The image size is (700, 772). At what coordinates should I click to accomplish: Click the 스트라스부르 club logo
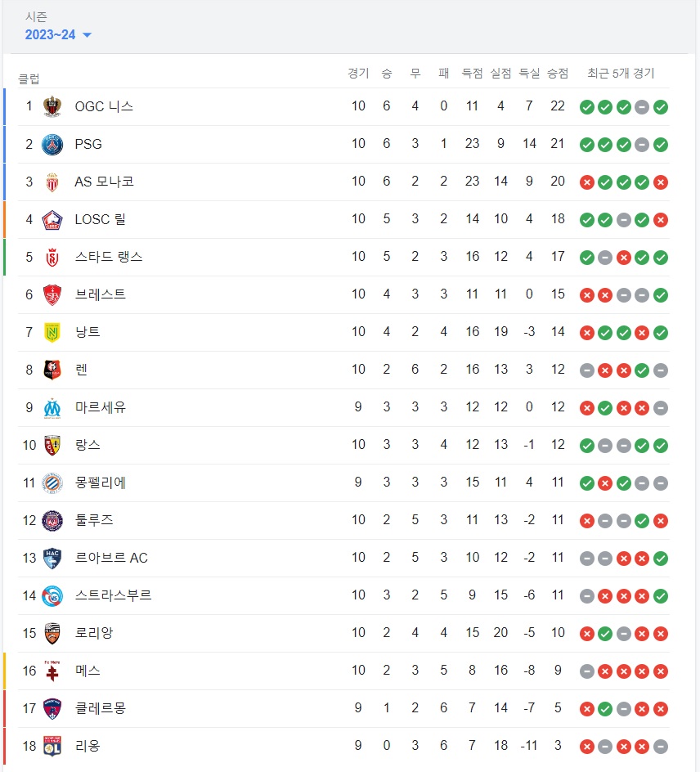(52, 596)
